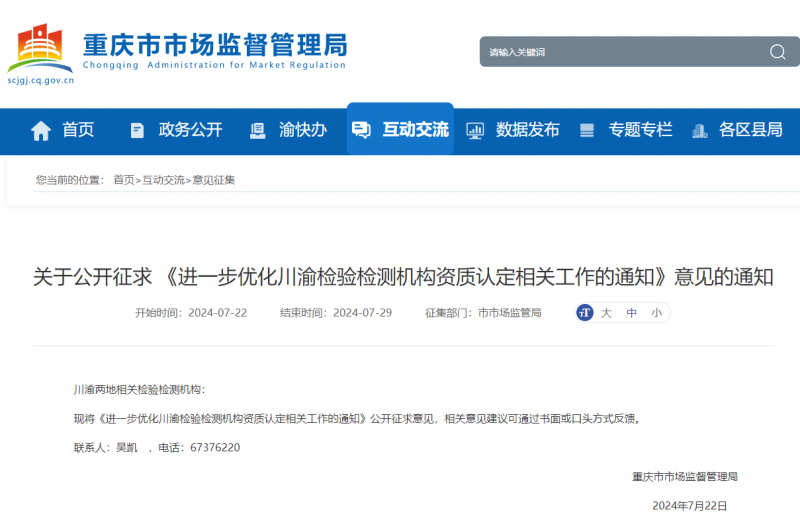Click the chat bubble icon beside 互动交流

pyautogui.click(x=361, y=130)
